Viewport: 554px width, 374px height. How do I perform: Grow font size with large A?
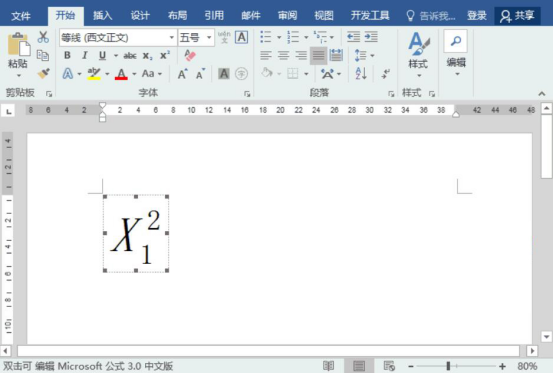pyautogui.click(x=182, y=74)
